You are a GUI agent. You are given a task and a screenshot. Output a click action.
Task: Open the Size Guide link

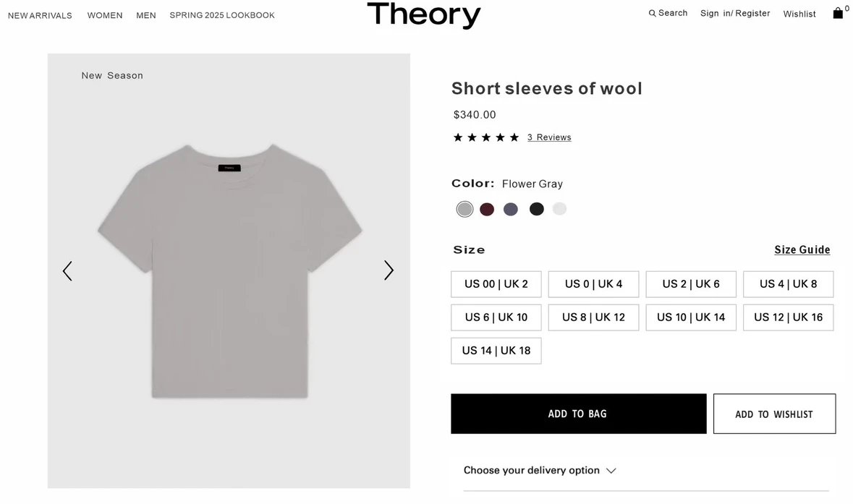pos(802,250)
